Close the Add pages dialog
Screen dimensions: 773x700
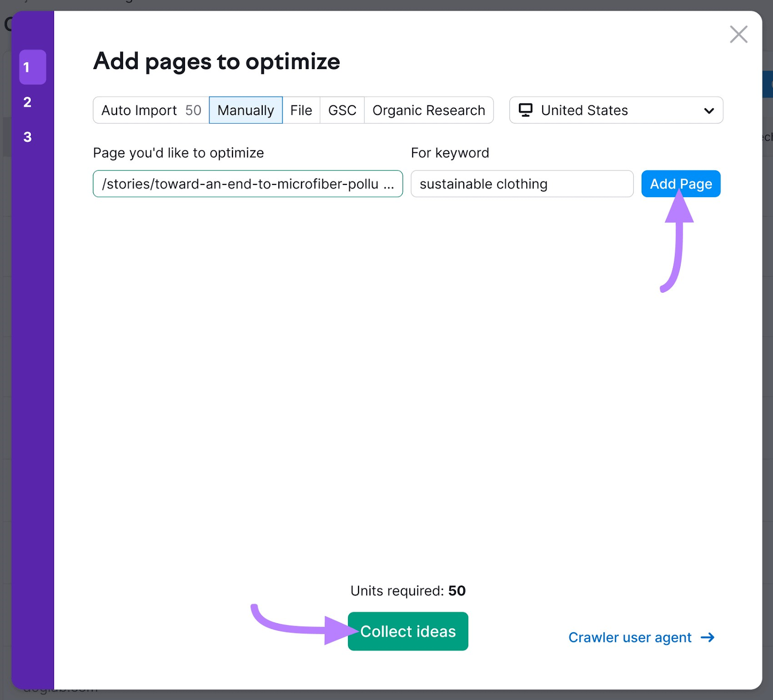click(x=738, y=34)
